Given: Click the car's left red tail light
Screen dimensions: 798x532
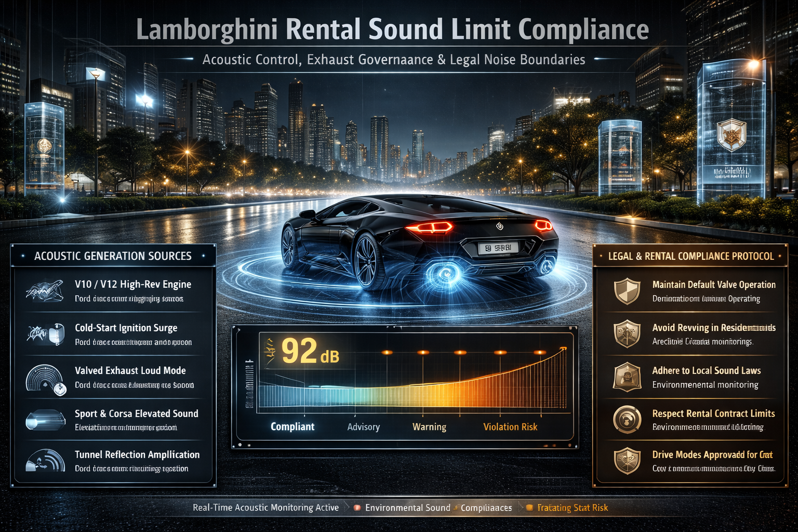Looking at the screenshot, I should pyautogui.click(x=429, y=227).
